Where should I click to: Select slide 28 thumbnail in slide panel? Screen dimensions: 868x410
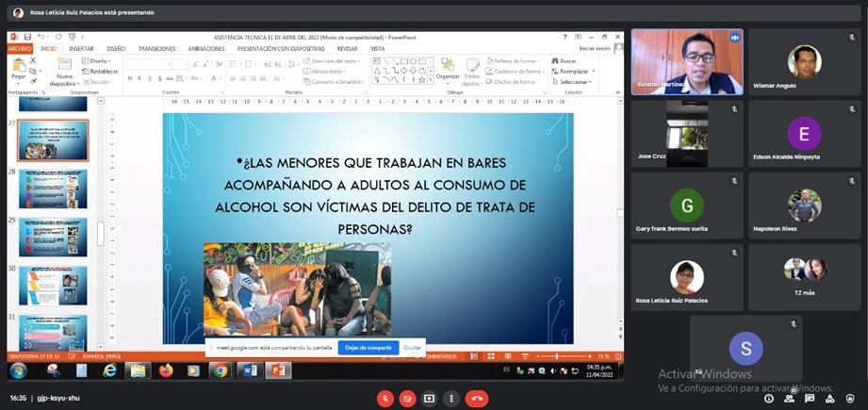[x=53, y=189]
